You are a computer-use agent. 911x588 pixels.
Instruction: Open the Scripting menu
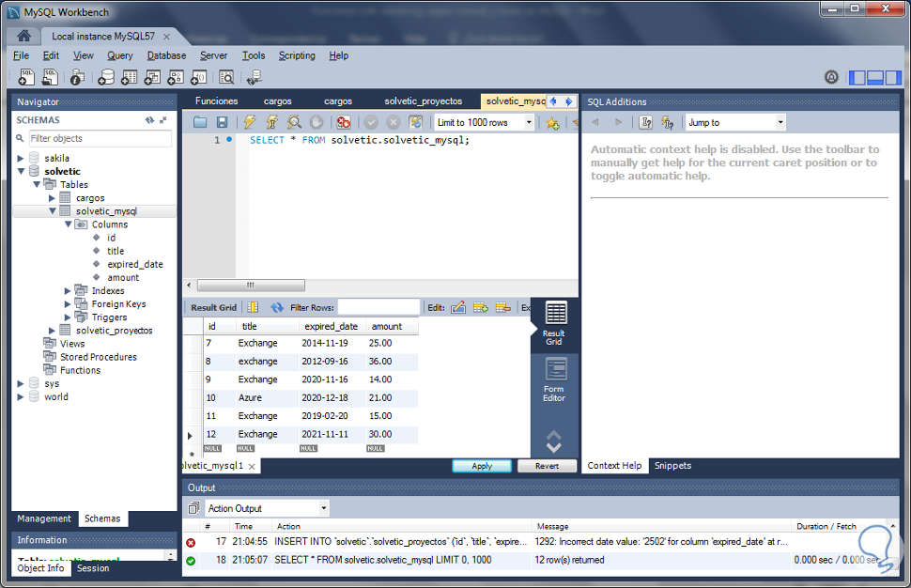pos(297,55)
